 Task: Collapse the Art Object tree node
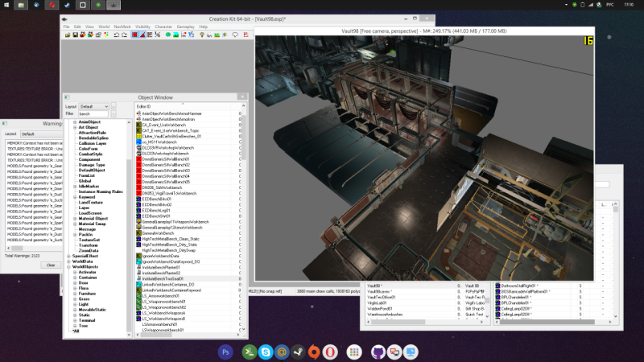pos(75,127)
